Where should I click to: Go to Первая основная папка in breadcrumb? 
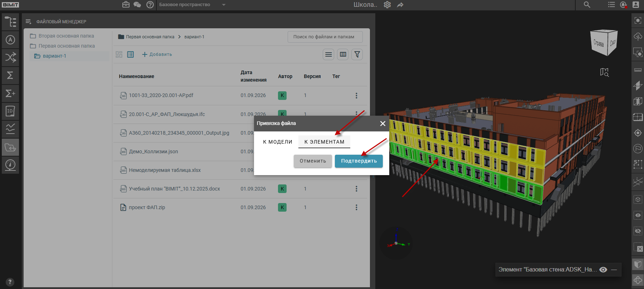pyautogui.click(x=150, y=37)
